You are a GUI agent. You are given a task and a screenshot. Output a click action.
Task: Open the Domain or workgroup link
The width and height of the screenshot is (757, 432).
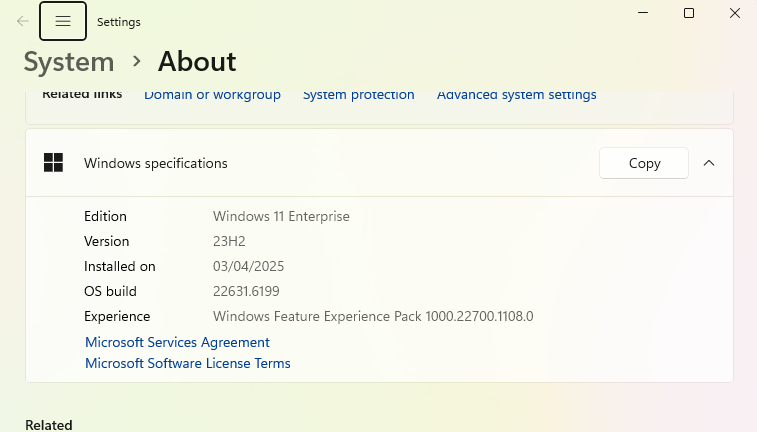(212, 95)
